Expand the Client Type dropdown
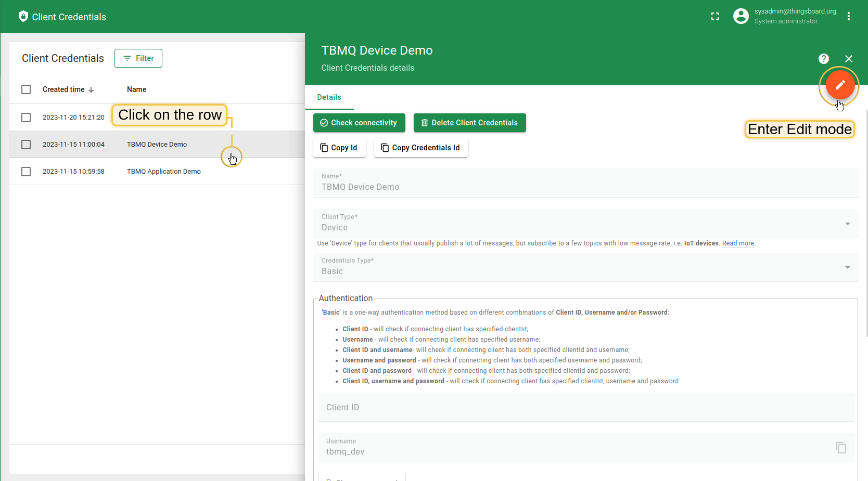 pos(847,224)
